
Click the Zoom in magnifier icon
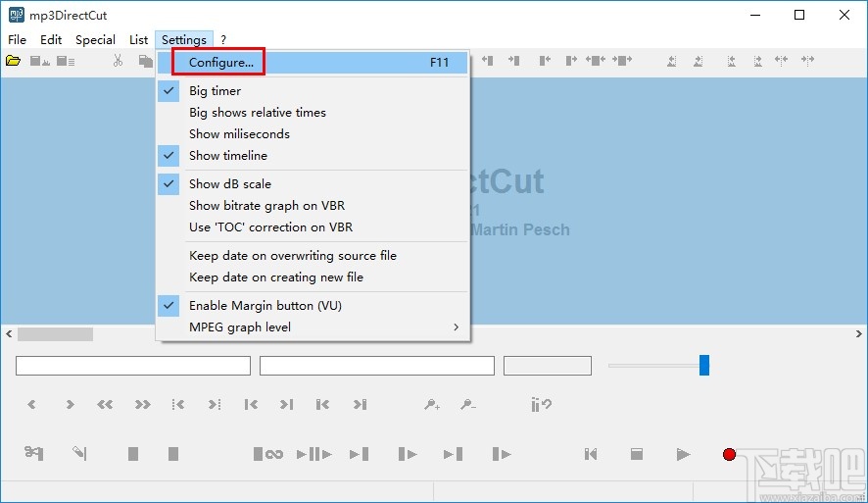click(432, 404)
